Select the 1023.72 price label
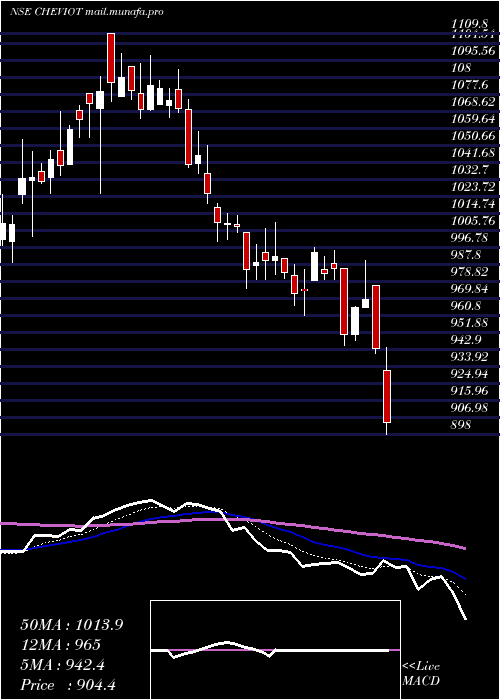500x700 pixels. pos(473,186)
